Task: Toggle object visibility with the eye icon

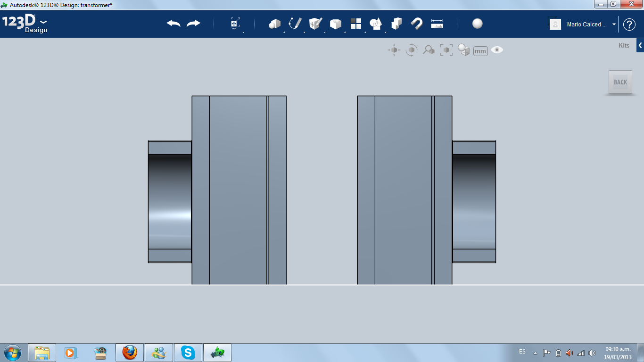Action: (x=497, y=50)
